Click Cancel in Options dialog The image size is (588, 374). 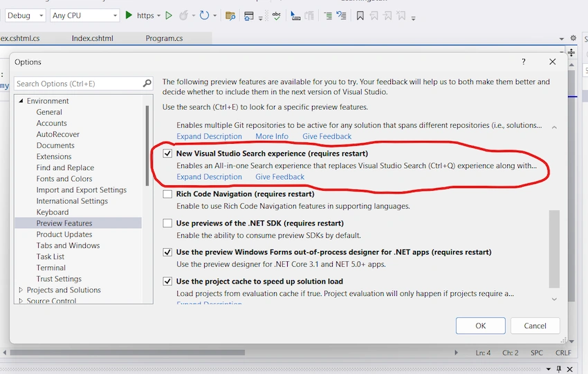[x=535, y=326]
